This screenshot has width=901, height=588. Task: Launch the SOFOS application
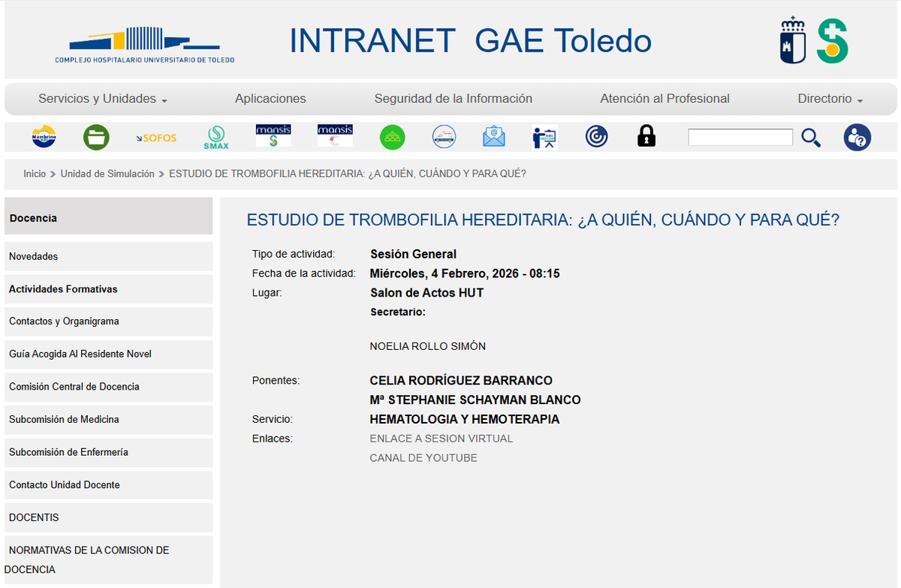(x=157, y=137)
